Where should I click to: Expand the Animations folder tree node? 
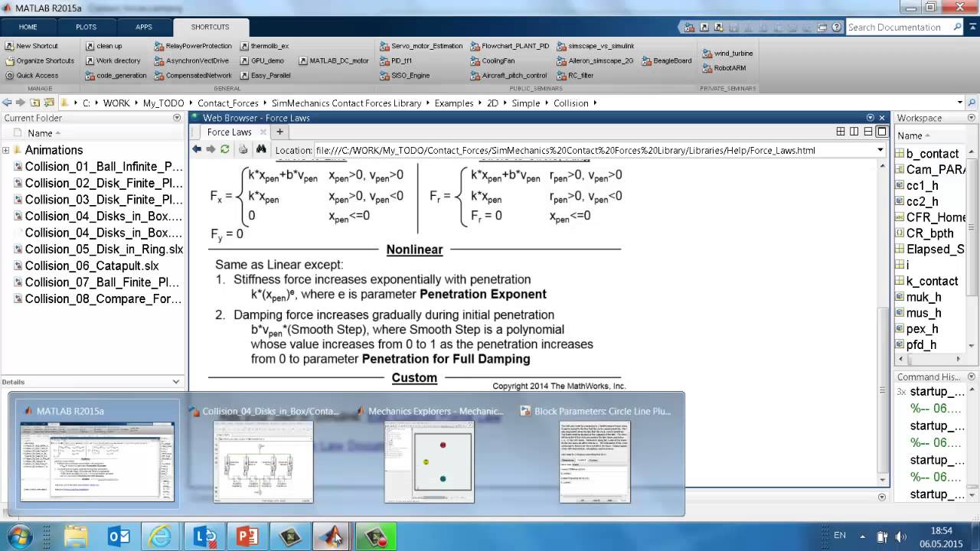pos(6,150)
